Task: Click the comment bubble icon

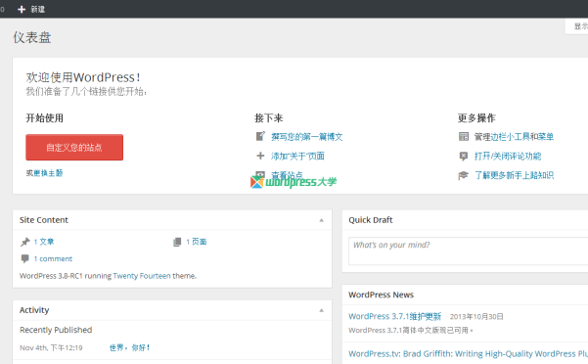Action: (24, 258)
